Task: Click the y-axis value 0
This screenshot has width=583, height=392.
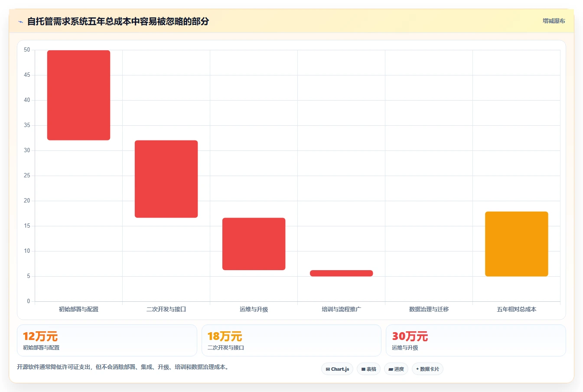Action: click(x=29, y=301)
